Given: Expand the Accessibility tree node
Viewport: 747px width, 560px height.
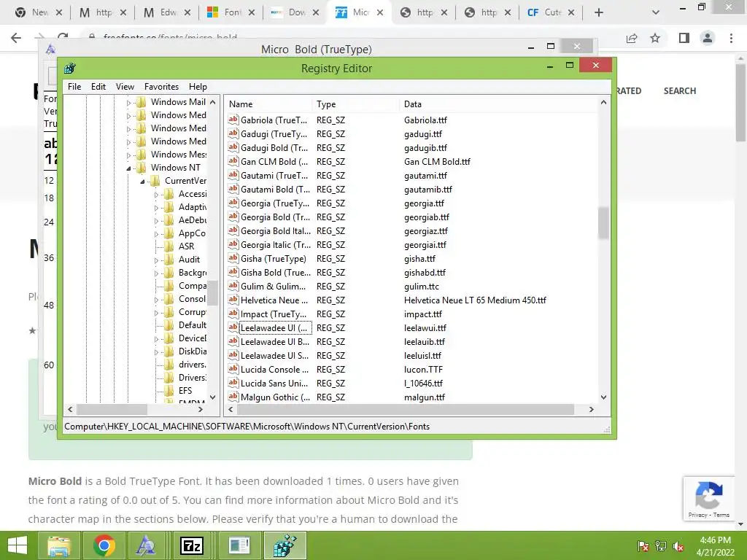Looking at the screenshot, I should [156, 194].
